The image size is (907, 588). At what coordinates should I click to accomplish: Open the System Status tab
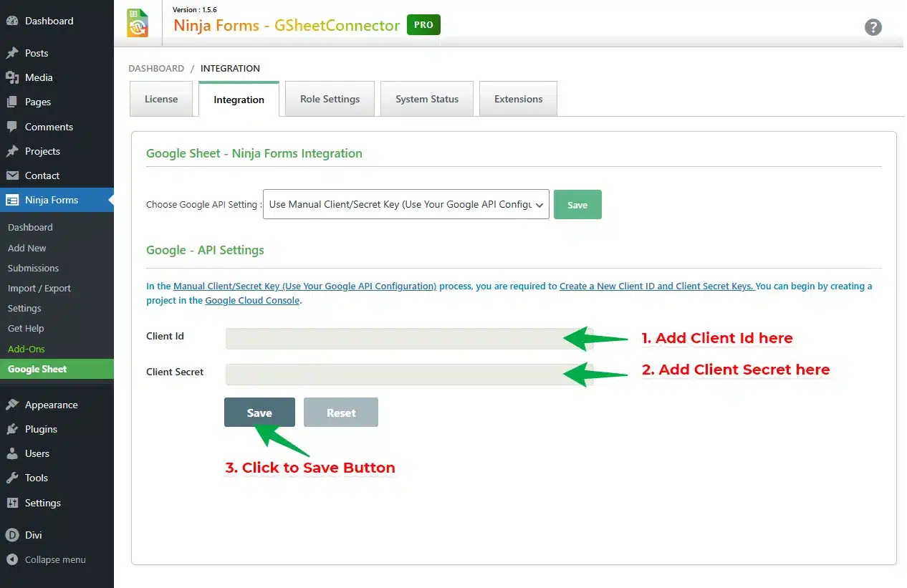(x=426, y=99)
